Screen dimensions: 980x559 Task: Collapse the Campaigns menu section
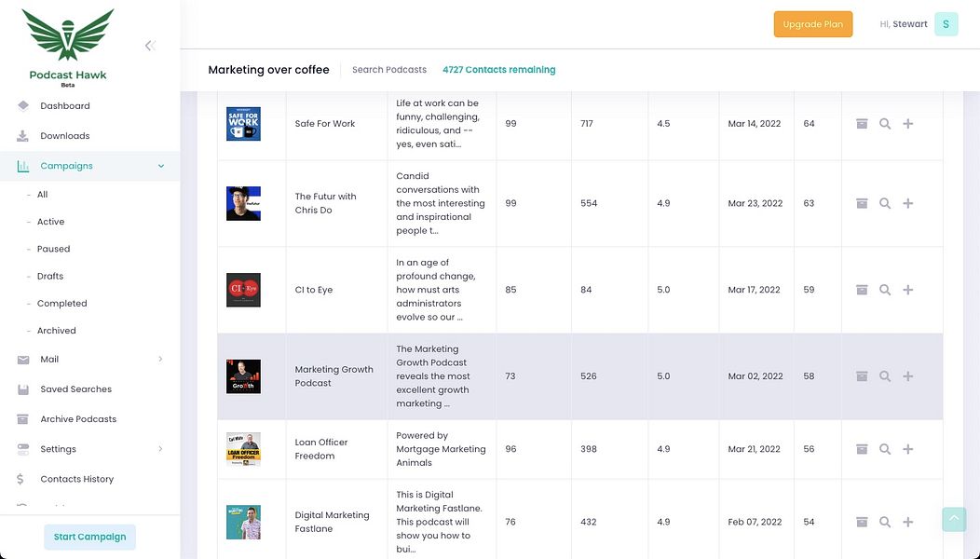[x=161, y=166]
